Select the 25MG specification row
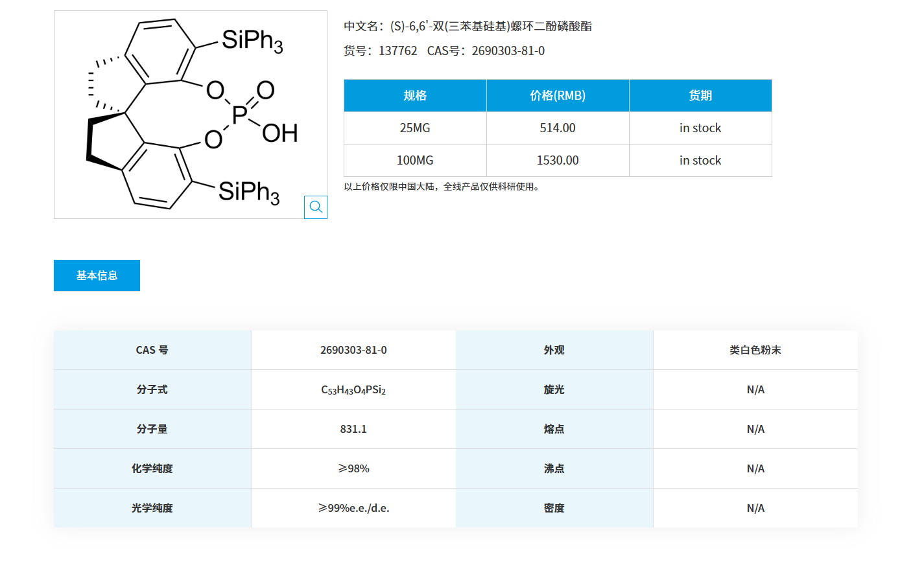Viewport: 924px width, 565px height. point(415,128)
